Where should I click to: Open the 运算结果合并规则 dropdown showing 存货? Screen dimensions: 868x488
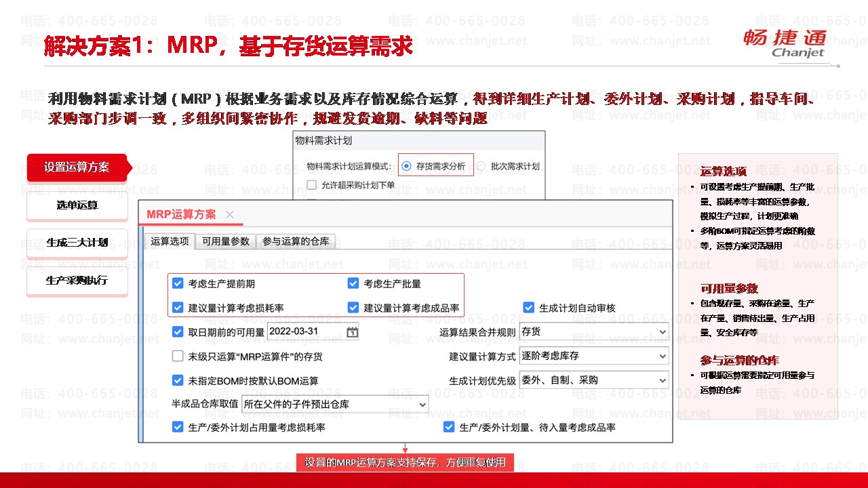tap(593, 332)
